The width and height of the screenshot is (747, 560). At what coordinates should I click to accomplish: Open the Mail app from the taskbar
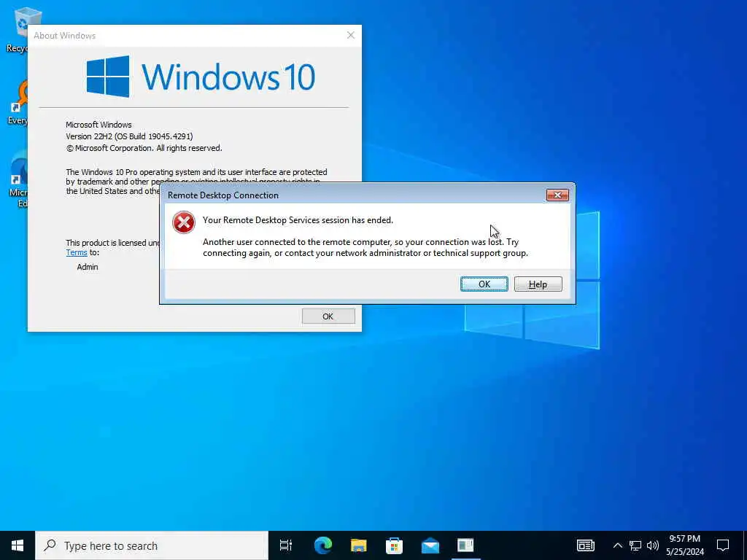pyautogui.click(x=430, y=545)
